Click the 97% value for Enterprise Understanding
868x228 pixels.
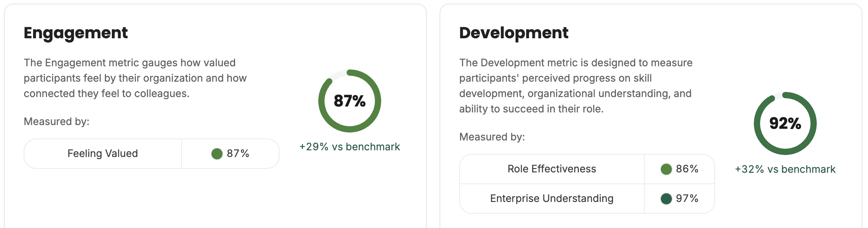click(687, 198)
